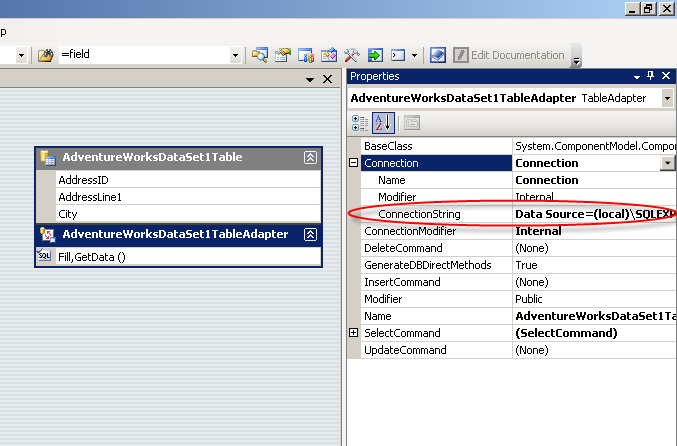Click the TableAdapter icon in its header

(x=47, y=234)
